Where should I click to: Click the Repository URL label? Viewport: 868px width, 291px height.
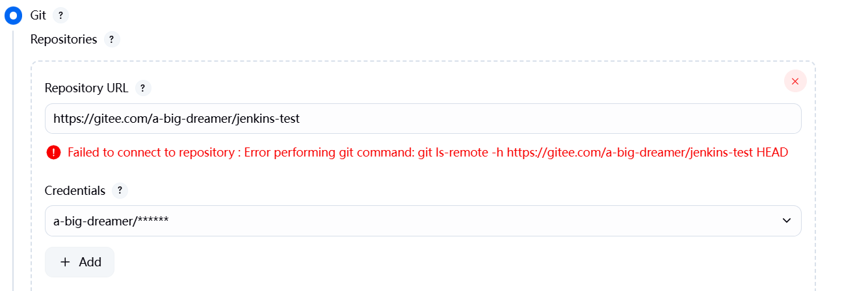(x=86, y=88)
